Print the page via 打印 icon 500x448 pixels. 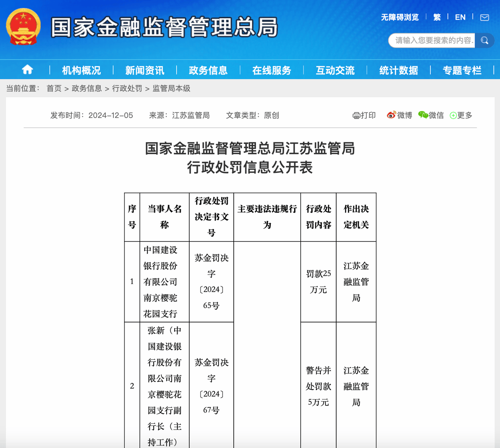364,115
